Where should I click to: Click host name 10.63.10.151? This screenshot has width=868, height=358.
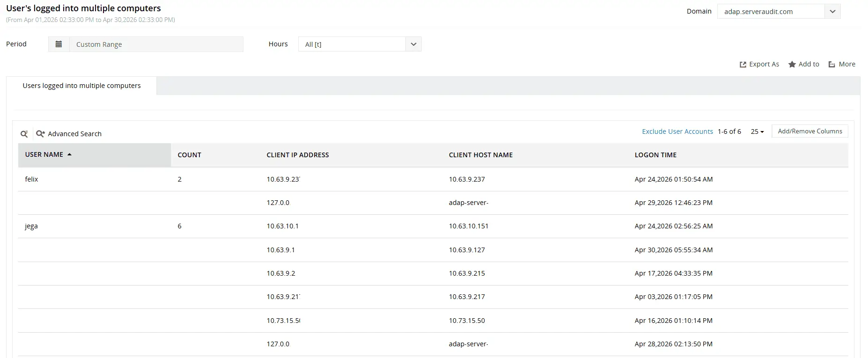[469, 226]
